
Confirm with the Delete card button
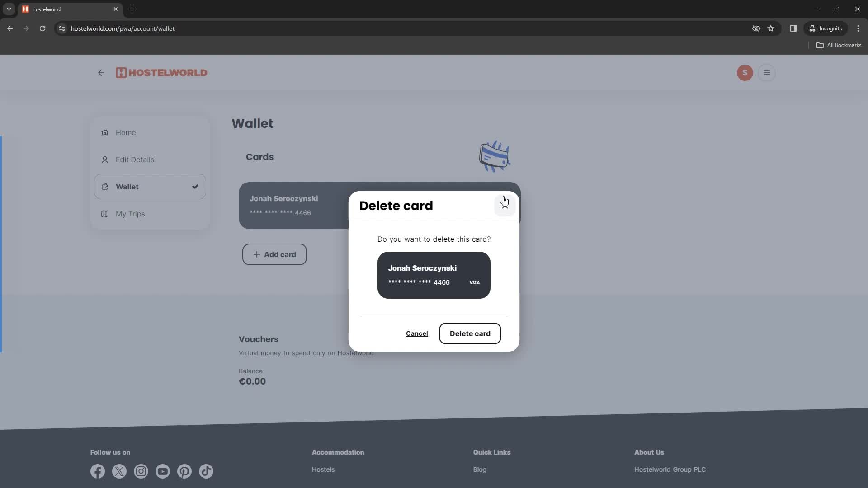[x=470, y=333]
